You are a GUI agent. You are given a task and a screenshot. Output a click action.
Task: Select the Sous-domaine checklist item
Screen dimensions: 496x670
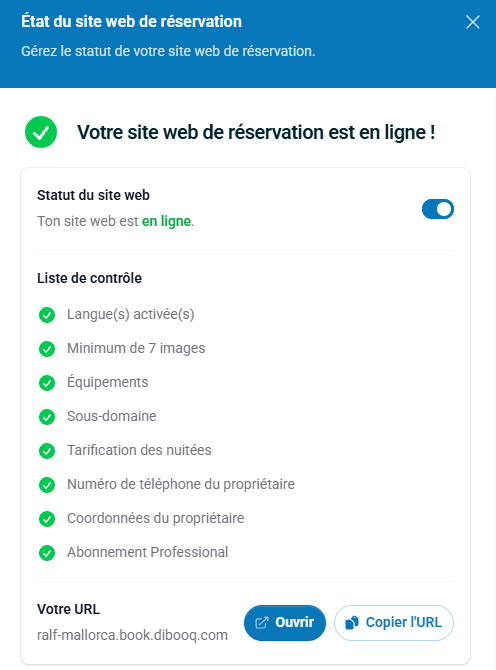[x=112, y=416]
